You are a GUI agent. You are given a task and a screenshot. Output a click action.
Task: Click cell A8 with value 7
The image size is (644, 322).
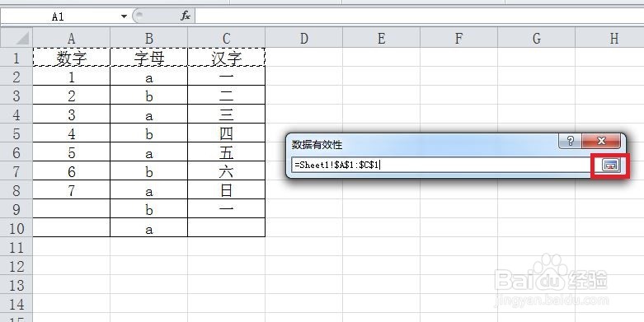coord(72,189)
